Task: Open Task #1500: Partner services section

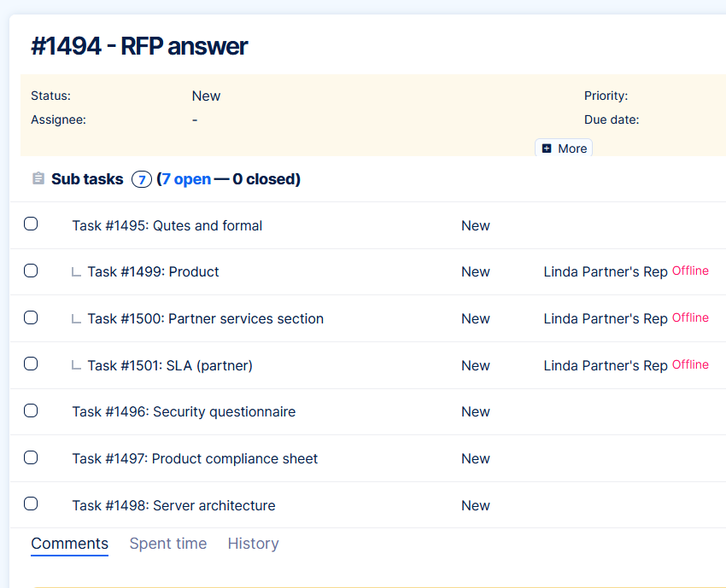Action: pyautogui.click(x=205, y=319)
